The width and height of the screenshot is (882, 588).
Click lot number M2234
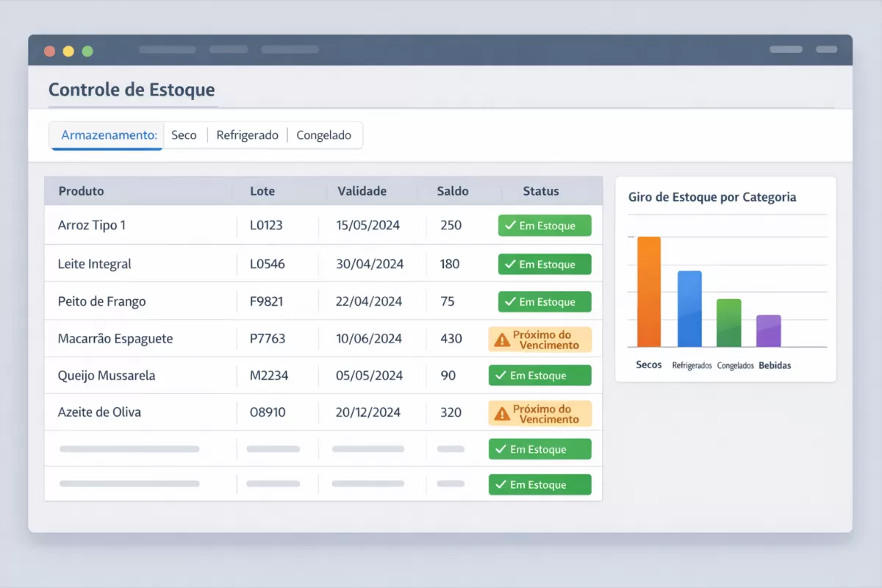269,376
